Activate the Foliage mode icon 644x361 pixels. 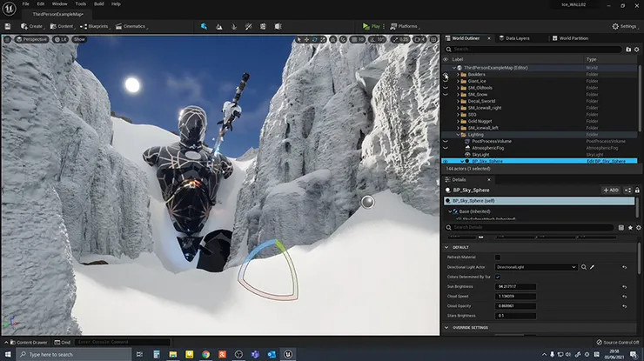[234, 26]
